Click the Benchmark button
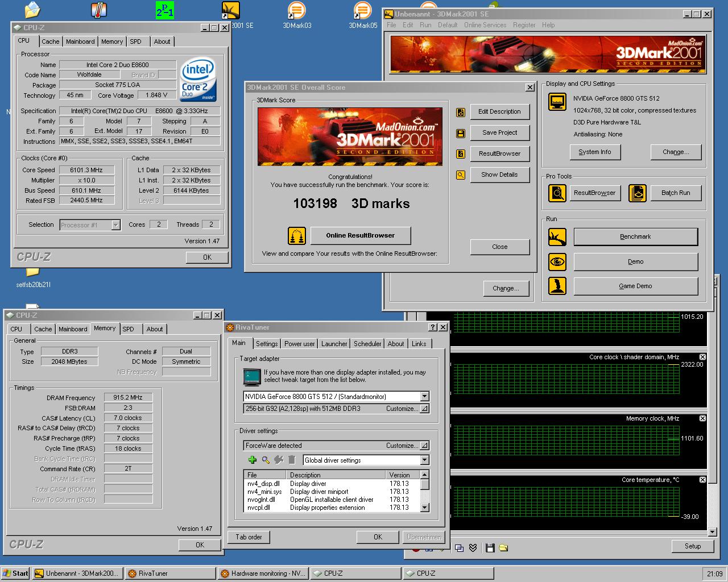 pyautogui.click(x=635, y=236)
